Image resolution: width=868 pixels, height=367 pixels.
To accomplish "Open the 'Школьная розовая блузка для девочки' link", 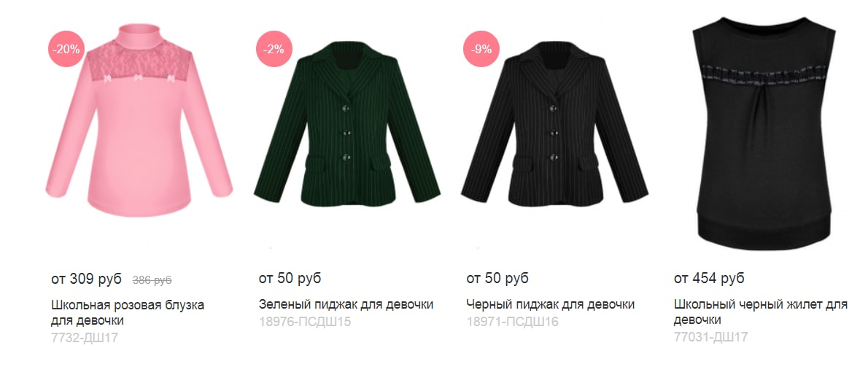I will click(x=128, y=312).
